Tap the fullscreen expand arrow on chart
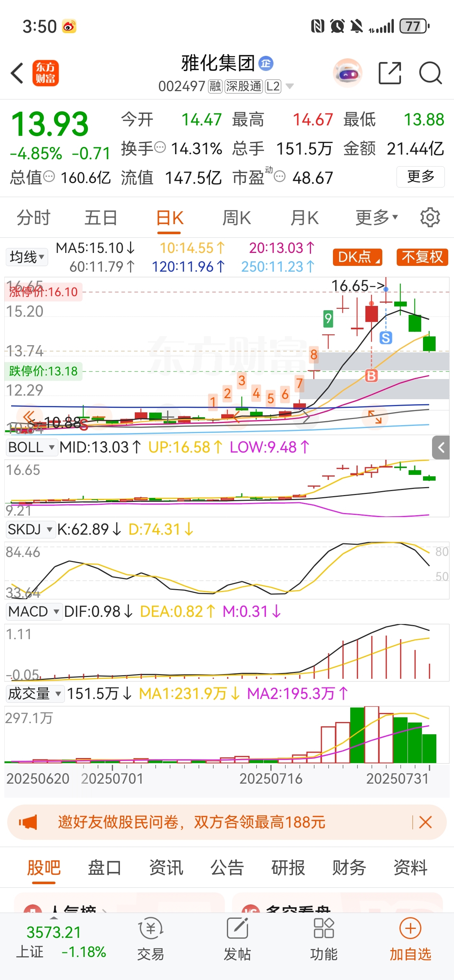The image size is (454, 980). [x=375, y=417]
